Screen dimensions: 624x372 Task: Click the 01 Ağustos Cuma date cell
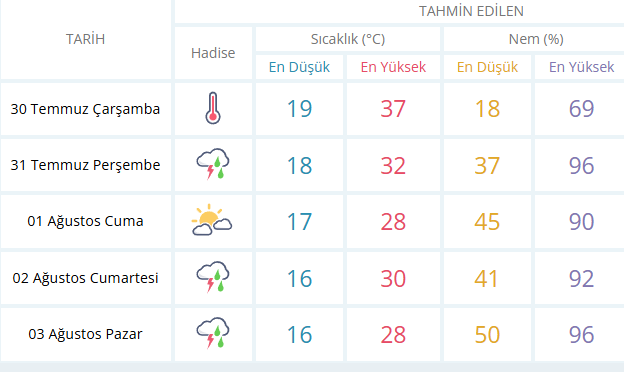point(86,221)
